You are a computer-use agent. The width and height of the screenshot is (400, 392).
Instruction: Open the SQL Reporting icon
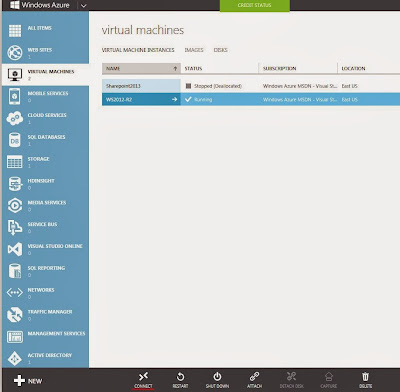15,271
